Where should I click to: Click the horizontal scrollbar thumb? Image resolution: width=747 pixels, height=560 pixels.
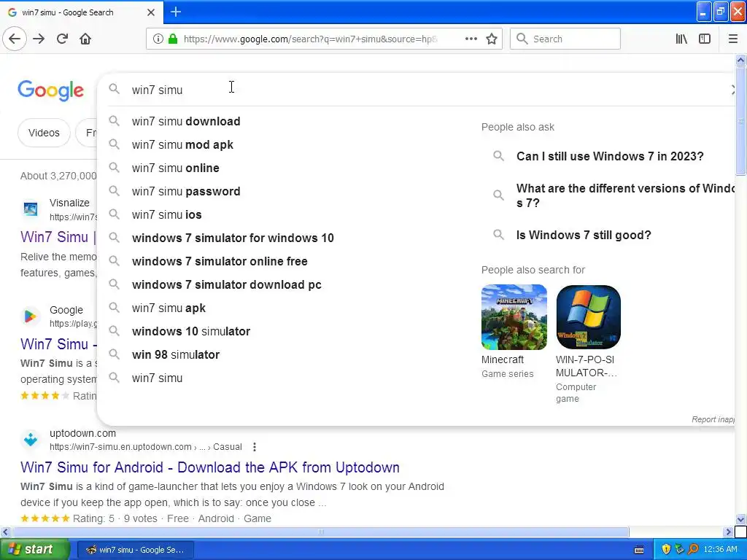(x=321, y=532)
